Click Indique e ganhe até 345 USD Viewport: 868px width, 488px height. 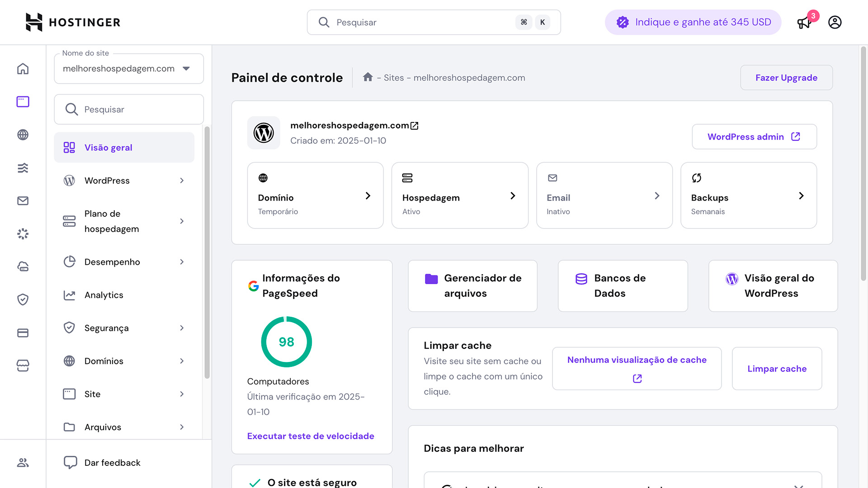(x=693, y=22)
